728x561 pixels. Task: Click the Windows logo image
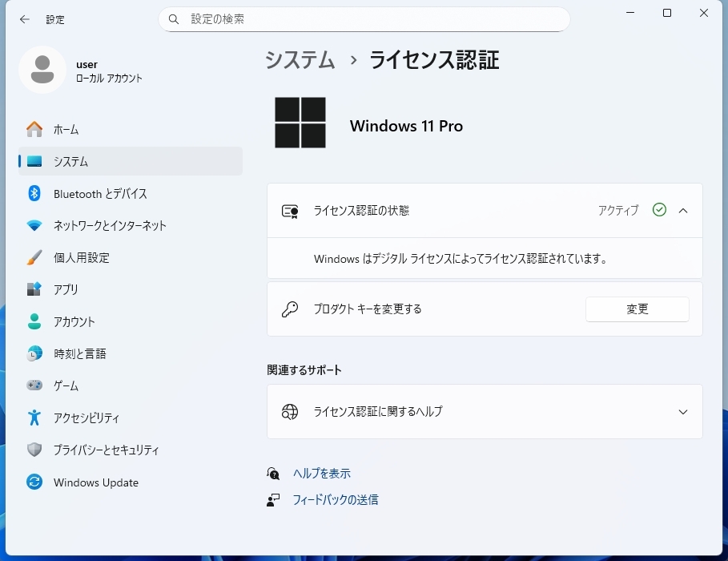click(x=300, y=123)
